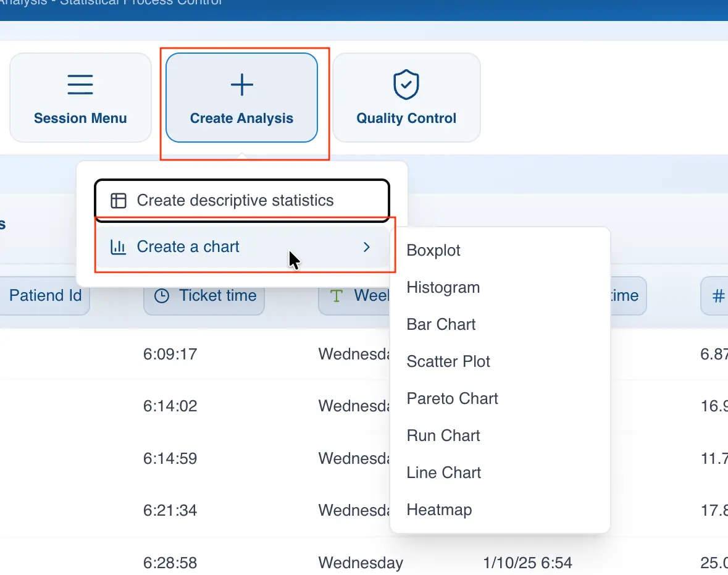Click the shield checkmark icon for Quality Control
The width and height of the screenshot is (728, 575).
point(406,84)
